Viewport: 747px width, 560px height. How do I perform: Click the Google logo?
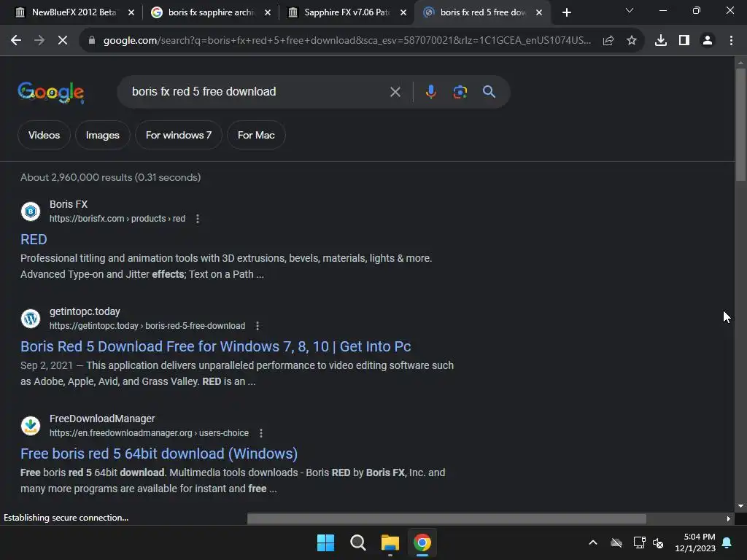point(50,92)
